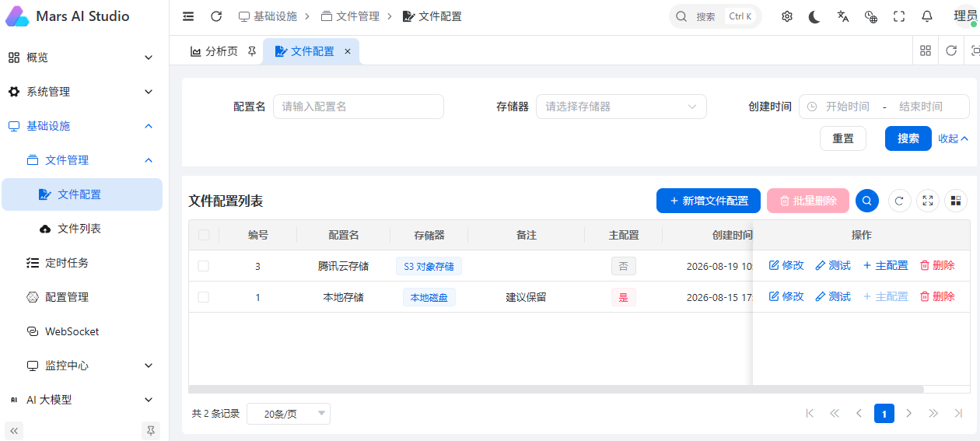The image size is (980, 441).
Task: Open 定时任务 in sidebar
Action: click(x=81, y=263)
